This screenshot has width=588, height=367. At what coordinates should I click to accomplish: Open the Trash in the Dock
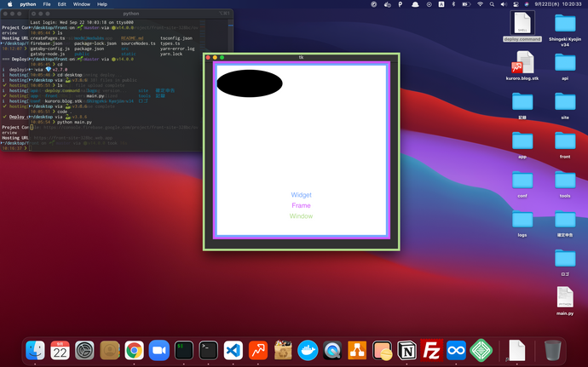pyautogui.click(x=553, y=351)
